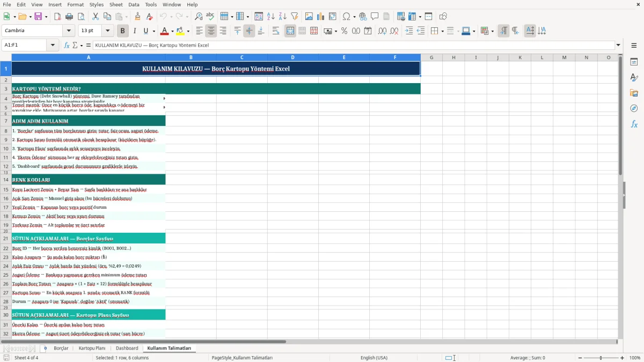The image size is (644, 362).
Task: Switch to the Dashboard sheet tab
Action: (127, 348)
